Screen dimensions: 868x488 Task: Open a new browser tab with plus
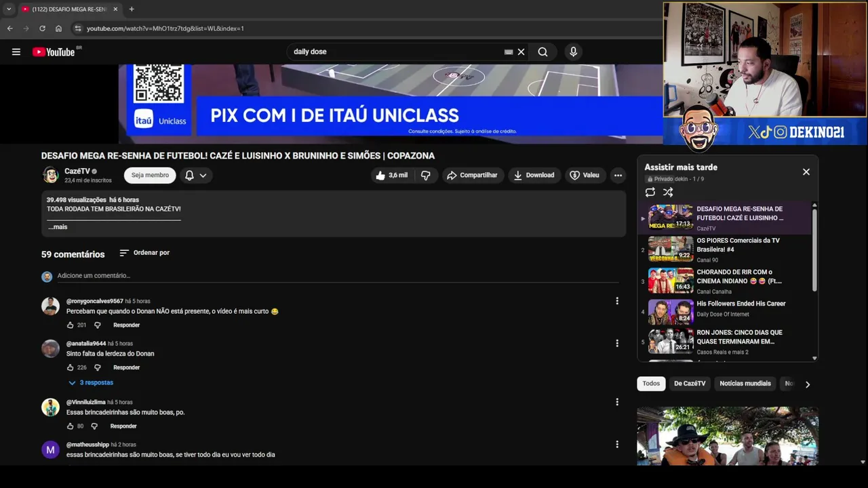tap(132, 9)
